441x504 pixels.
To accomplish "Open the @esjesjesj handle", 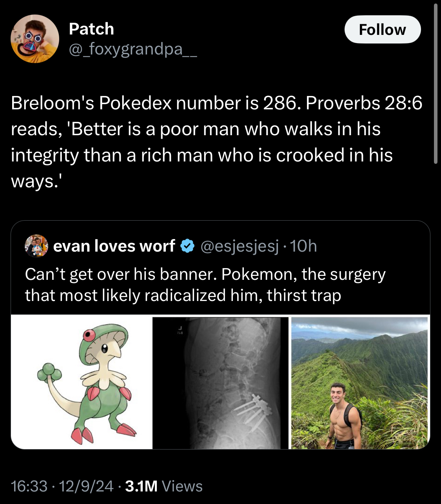I will 240,246.
